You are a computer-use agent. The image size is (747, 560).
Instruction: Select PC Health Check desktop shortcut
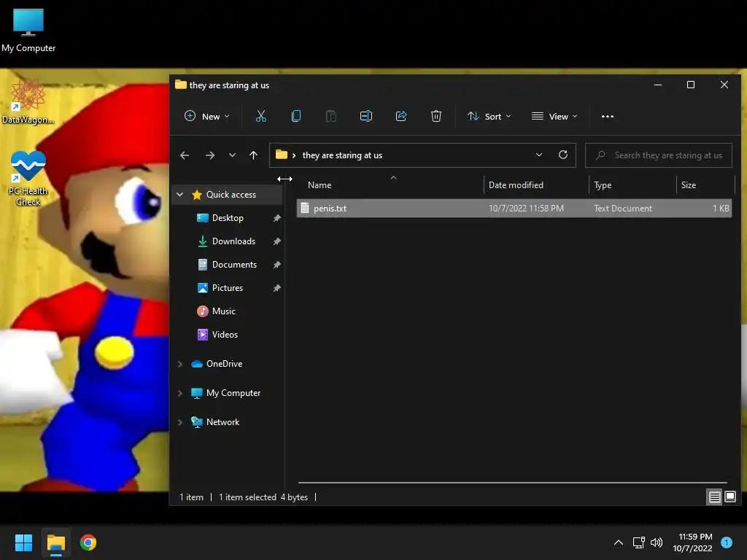[x=28, y=178]
